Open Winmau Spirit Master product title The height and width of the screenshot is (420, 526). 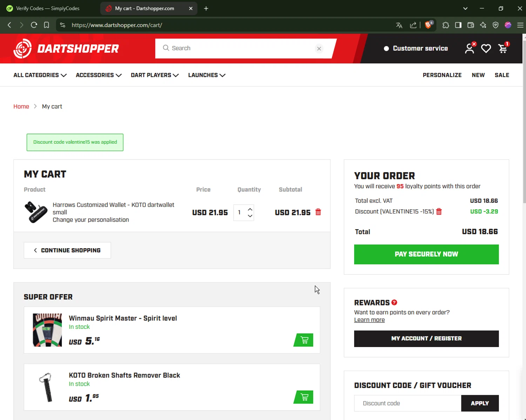[123, 318]
